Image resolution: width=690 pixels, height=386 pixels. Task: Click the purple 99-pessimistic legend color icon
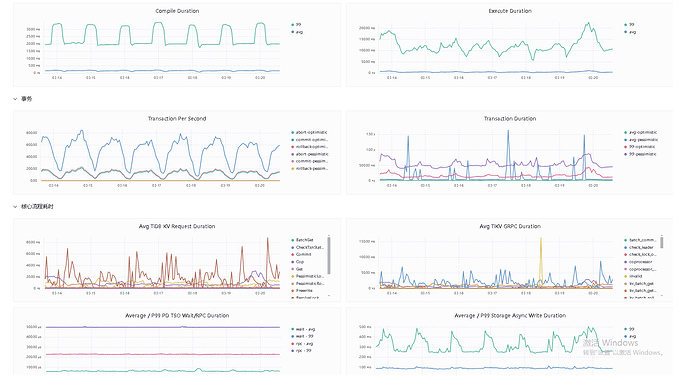[x=625, y=154]
